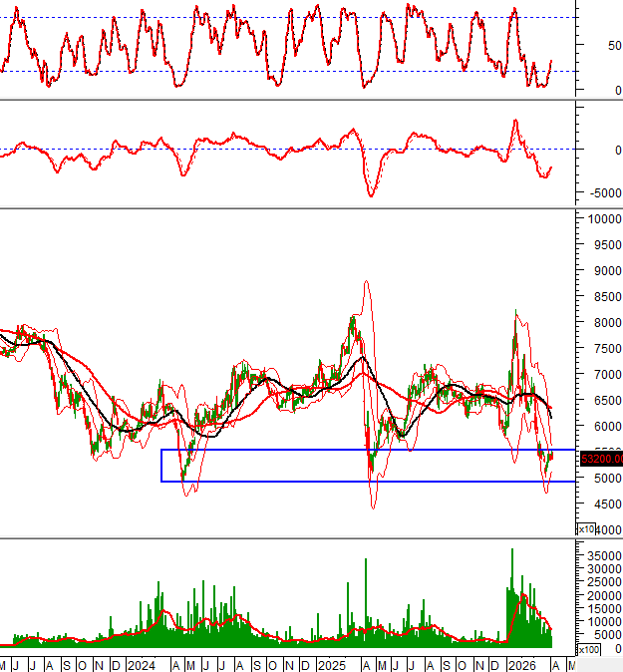The height and width of the screenshot is (672, 623).
Task: Click the x100 volume scale multiplier
Action: point(589,650)
